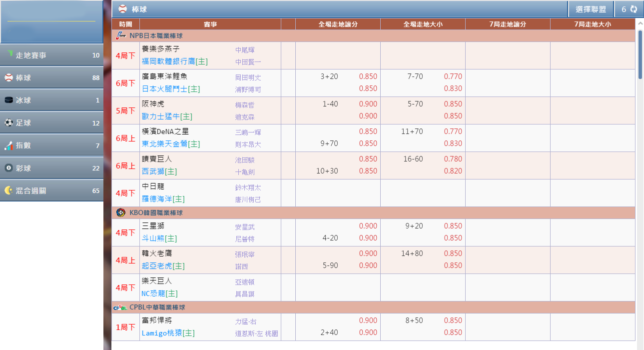Click the 羅德海洋 home team link
The width and height of the screenshot is (644, 350).
click(x=163, y=199)
